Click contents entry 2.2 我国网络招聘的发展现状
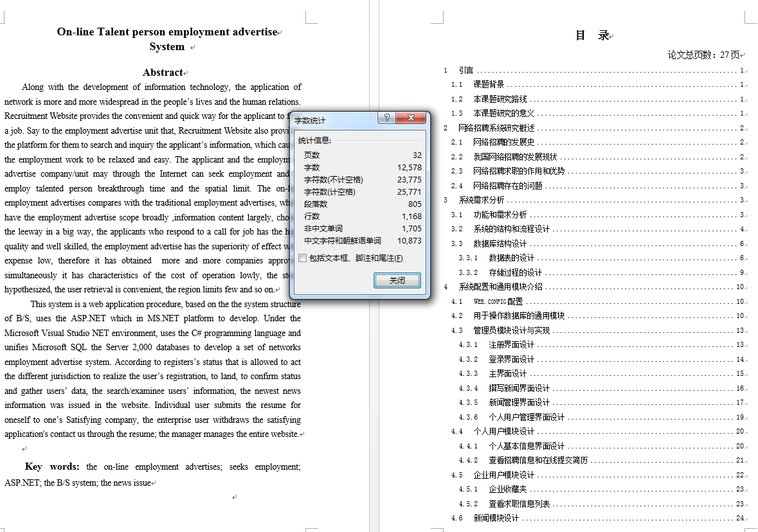The height and width of the screenshot is (532, 758). pyautogui.click(x=599, y=157)
